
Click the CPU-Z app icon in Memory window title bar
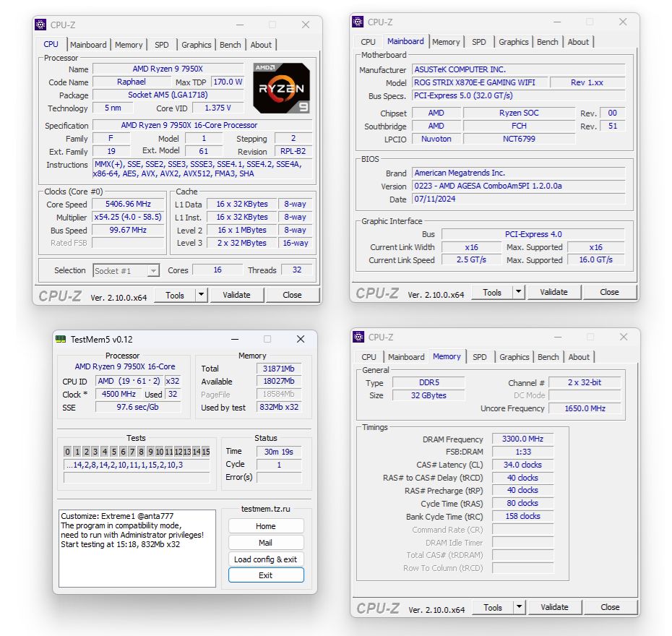[x=358, y=337]
